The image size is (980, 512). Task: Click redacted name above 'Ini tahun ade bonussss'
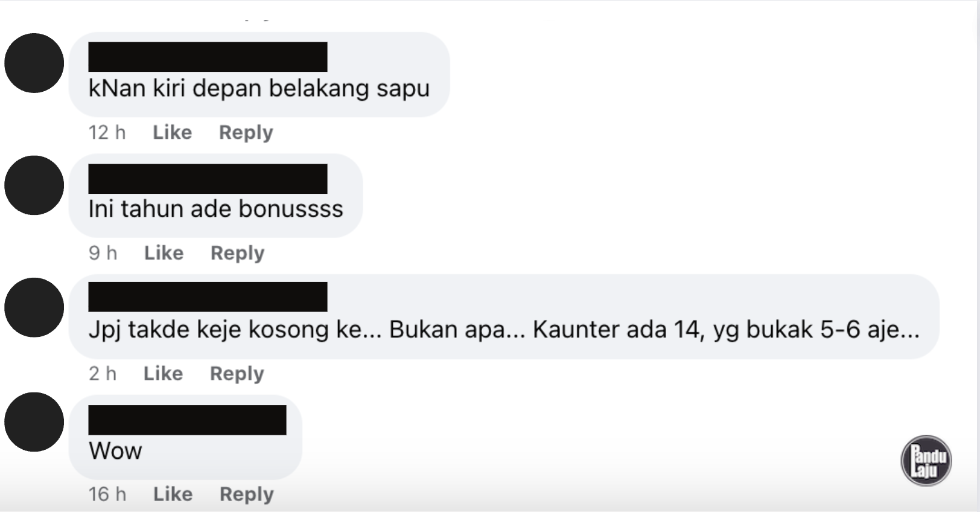208,179
